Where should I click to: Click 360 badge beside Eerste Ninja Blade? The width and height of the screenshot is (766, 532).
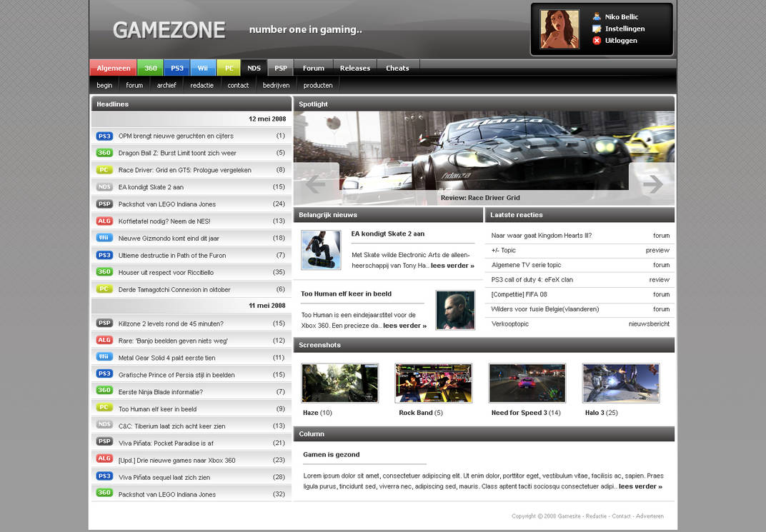pyautogui.click(x=104, y=391)
